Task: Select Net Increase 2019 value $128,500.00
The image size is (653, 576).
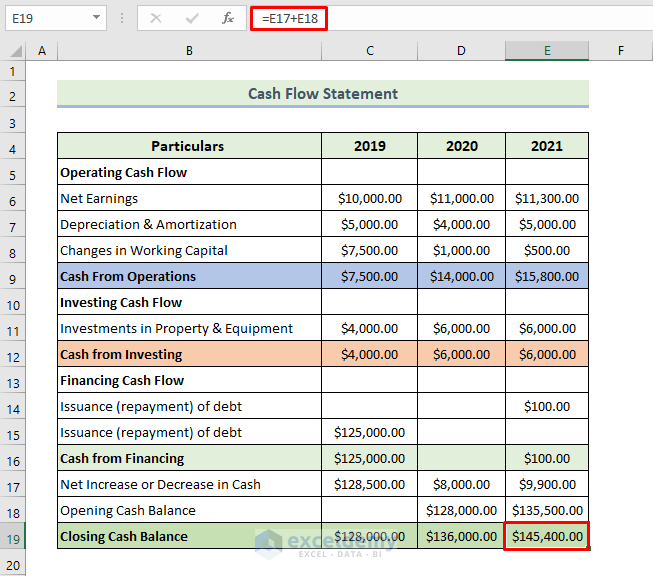Action: pos(369,484)
